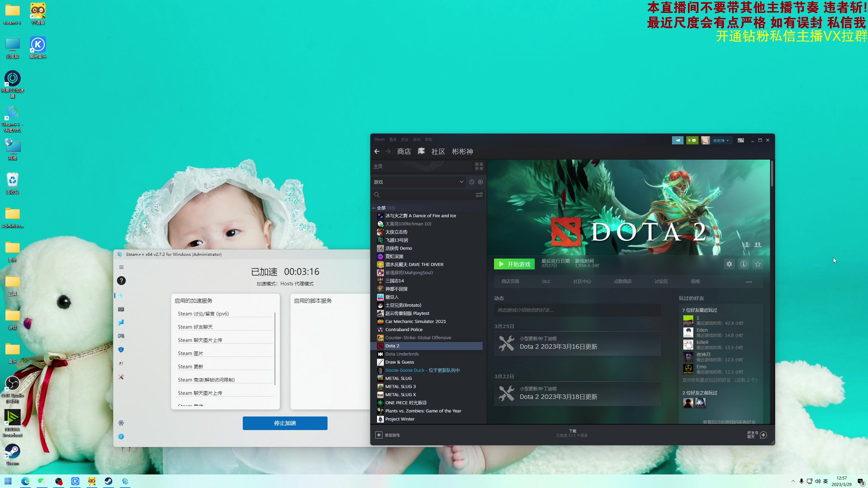
Task: Switch Steam library to grid view
Action: click(x=479, y=166)
